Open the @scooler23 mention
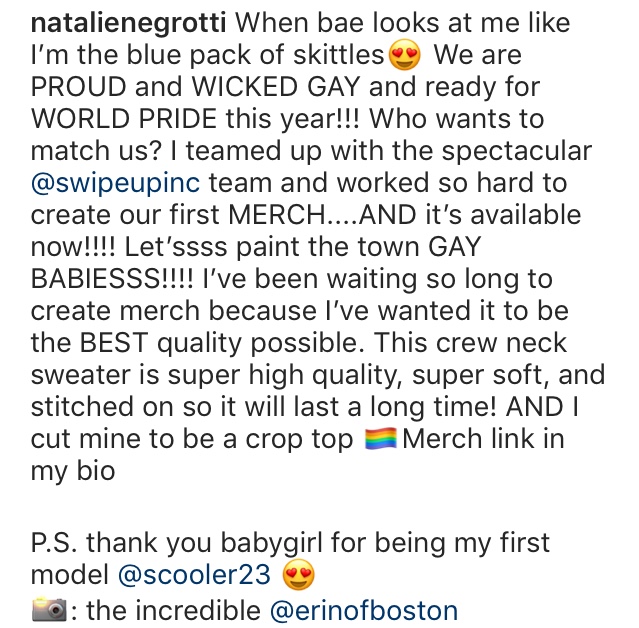The height and width of the screenshot is (628, 639). click(x=194, y=575)
